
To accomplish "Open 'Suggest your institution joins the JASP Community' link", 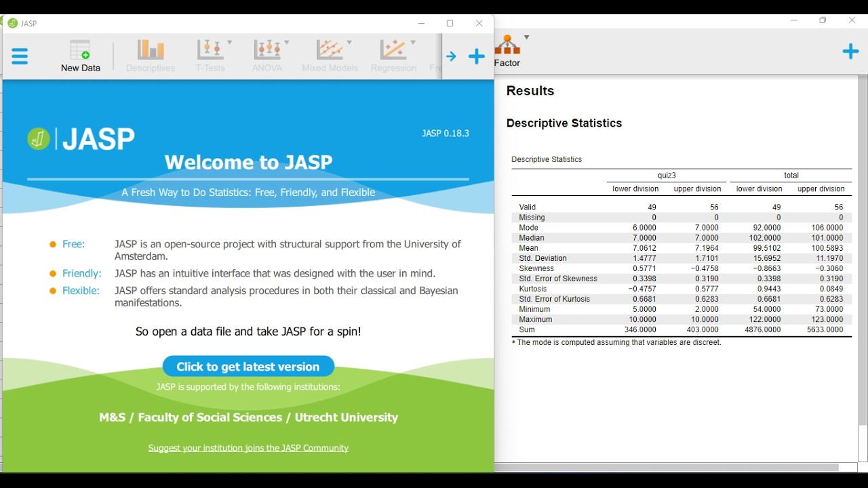I will click(248, 449).
